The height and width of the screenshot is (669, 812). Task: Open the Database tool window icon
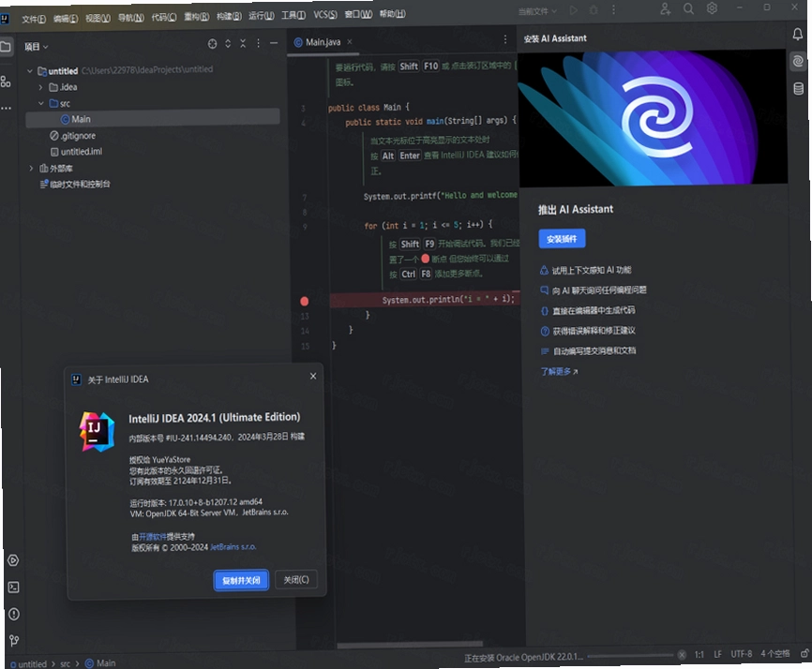pos(799,88)
